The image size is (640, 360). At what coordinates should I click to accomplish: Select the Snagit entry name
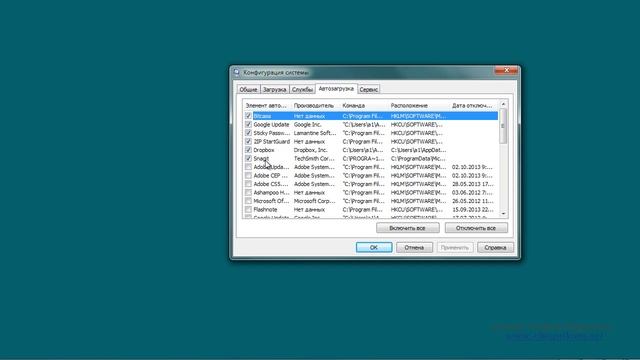[261, 158]
